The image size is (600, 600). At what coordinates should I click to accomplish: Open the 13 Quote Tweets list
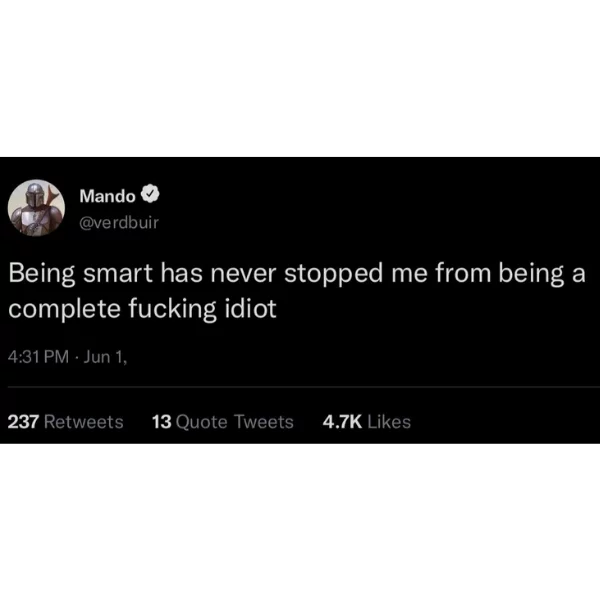pyautogui.click(x=223, y=422)
